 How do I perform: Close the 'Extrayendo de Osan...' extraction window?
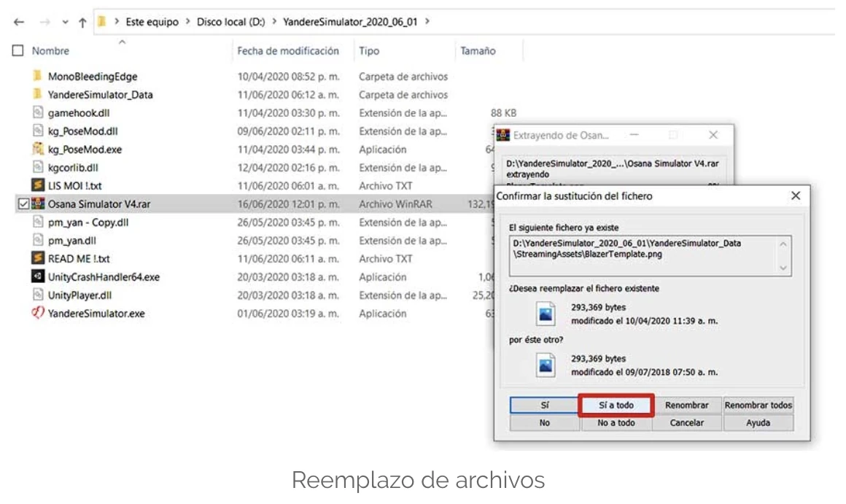tap(713, 135)
